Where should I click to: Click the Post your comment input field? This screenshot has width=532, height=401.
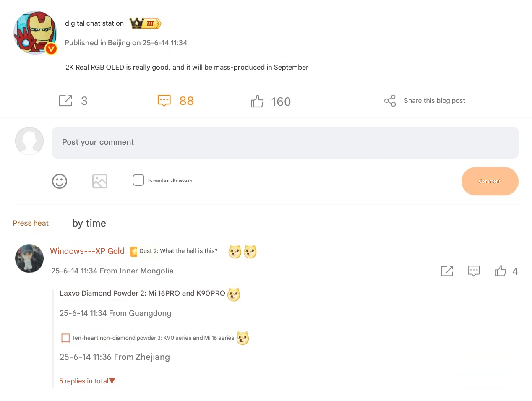[x=285, y=143]
